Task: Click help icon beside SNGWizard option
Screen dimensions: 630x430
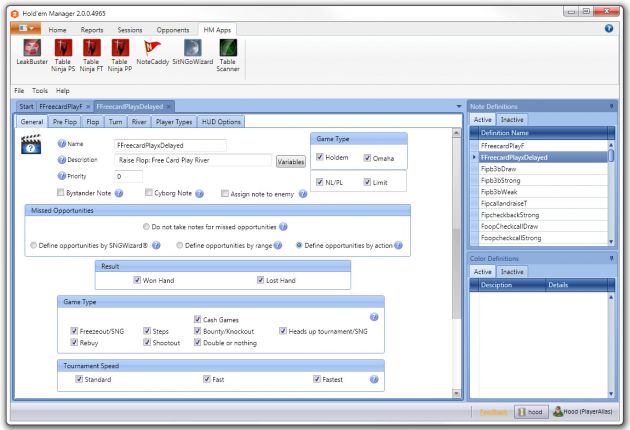Action: tap(156, 245)
